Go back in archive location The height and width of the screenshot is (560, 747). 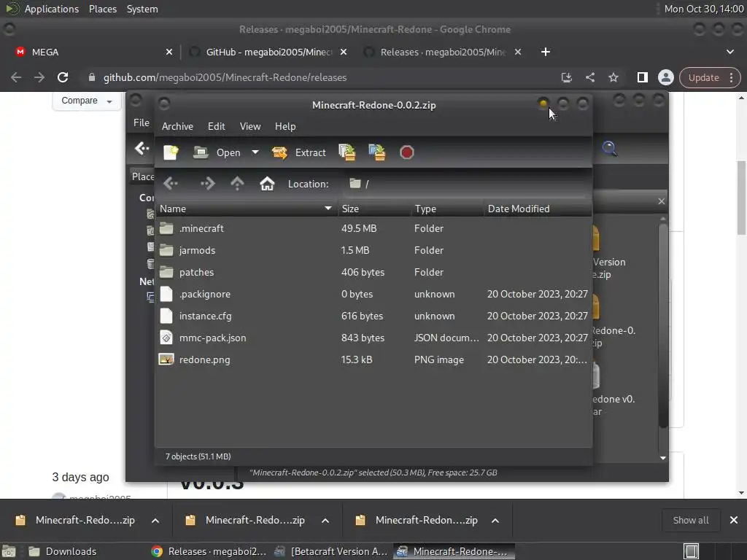(171, 183)
